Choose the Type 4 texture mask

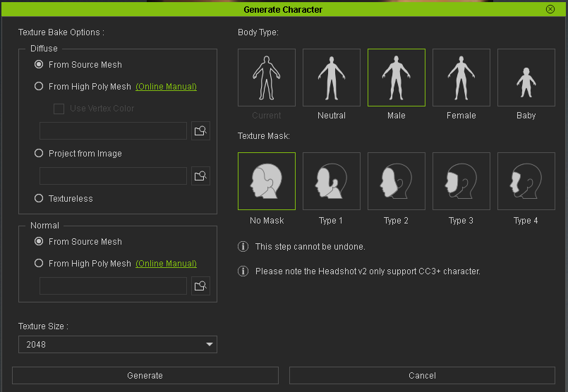(x=526, y=181)
